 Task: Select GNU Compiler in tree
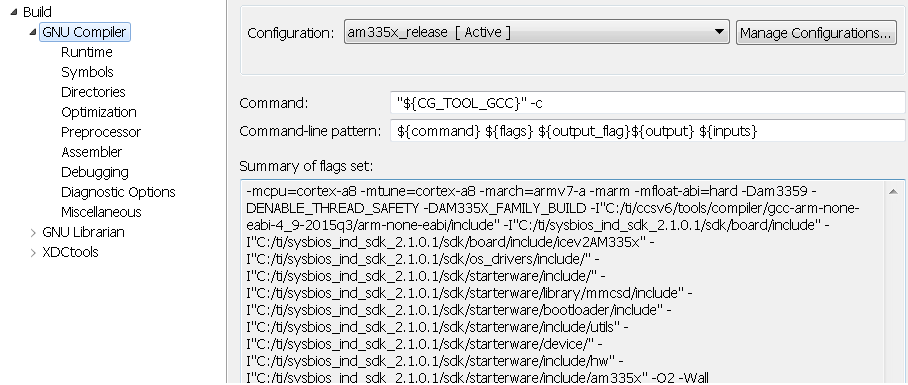(84, 32)
